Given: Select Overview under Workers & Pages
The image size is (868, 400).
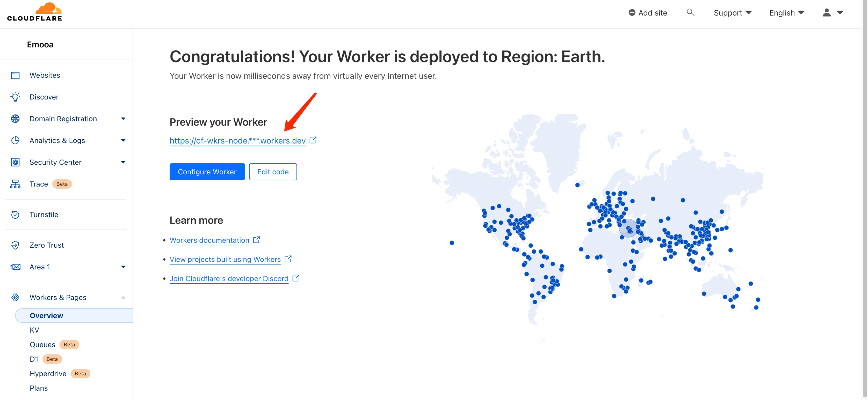Looking at the screenshot, I should (x=74, y=316).
